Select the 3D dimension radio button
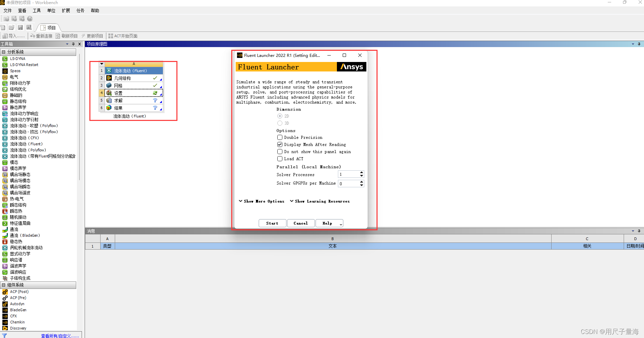The width and height of the screenshot is (644, 338). pos(280,123)
